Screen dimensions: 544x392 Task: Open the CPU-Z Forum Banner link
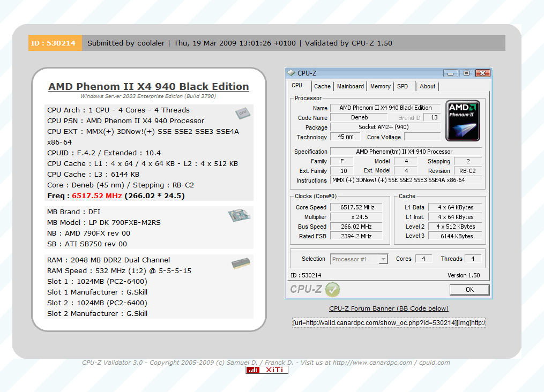click(x=389, y=308)
